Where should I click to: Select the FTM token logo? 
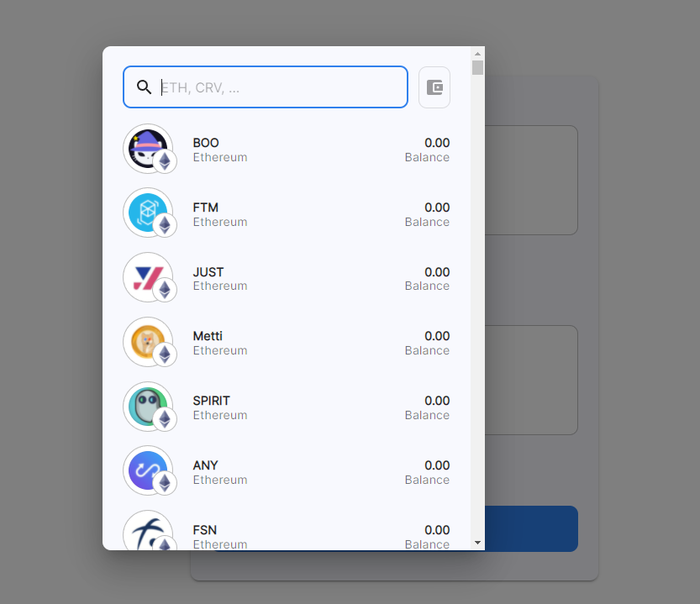[148, 213]
